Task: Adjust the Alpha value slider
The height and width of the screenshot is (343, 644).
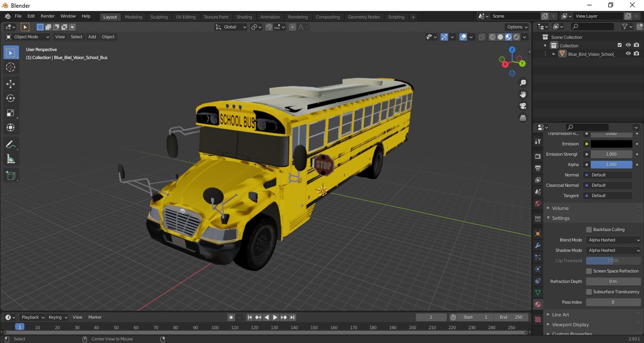Action: tap(611, 165)
